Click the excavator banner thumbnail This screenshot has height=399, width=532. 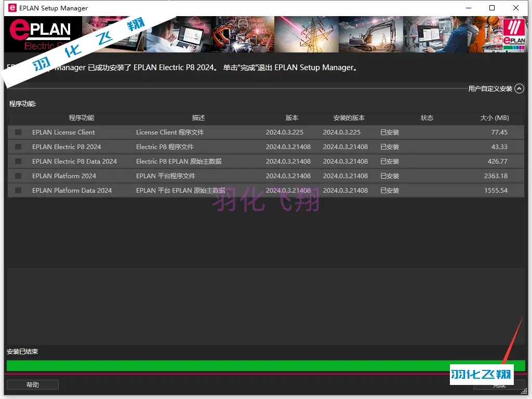click(371, 34)
